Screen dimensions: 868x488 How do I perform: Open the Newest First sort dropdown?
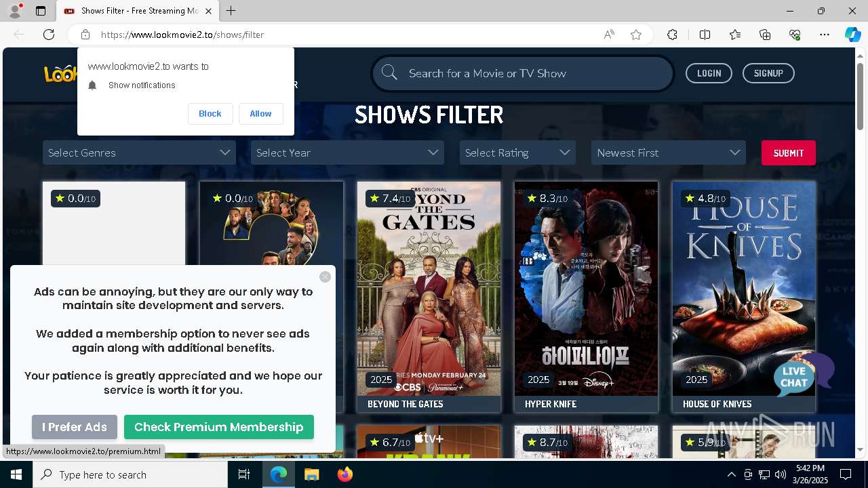coord(669,152)
